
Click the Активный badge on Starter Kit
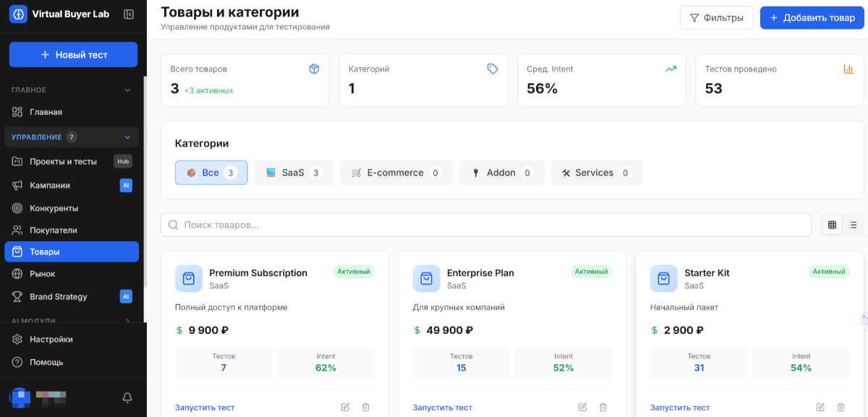(829, 272)
